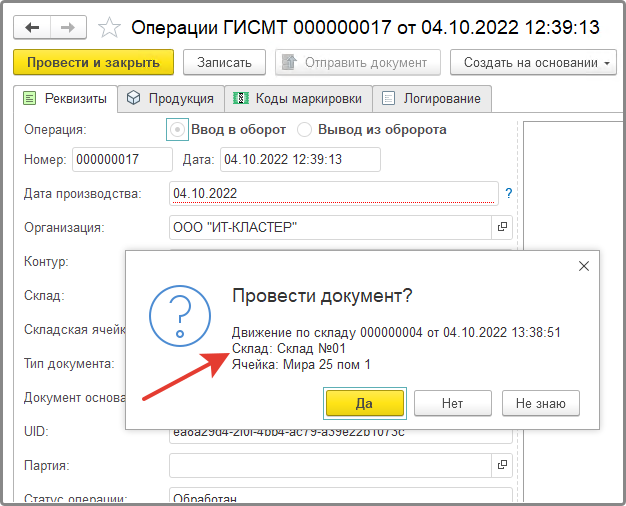The width and height of the screenshot is (626, 506).
Task: Open the Продукция tab
Action: [x=171, y=98]
